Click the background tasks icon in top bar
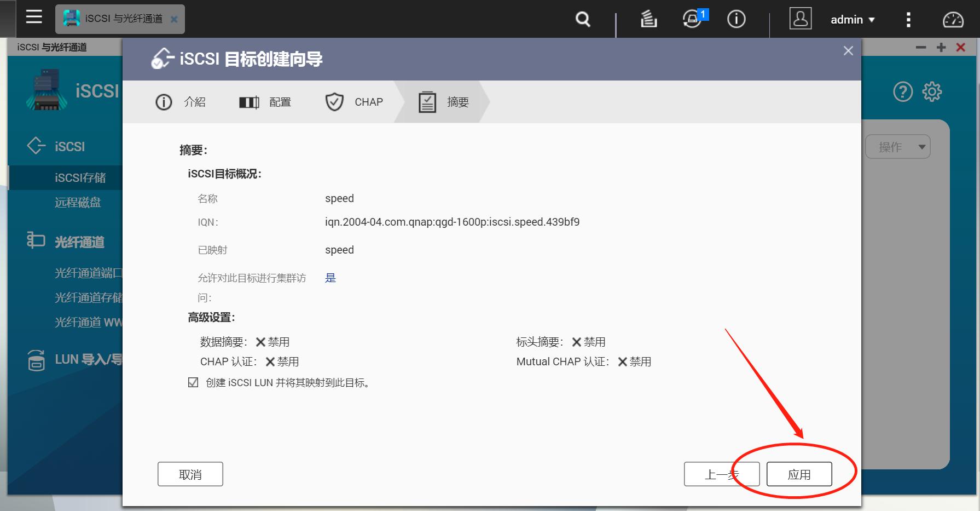The image size is (980, 511). 648,19
